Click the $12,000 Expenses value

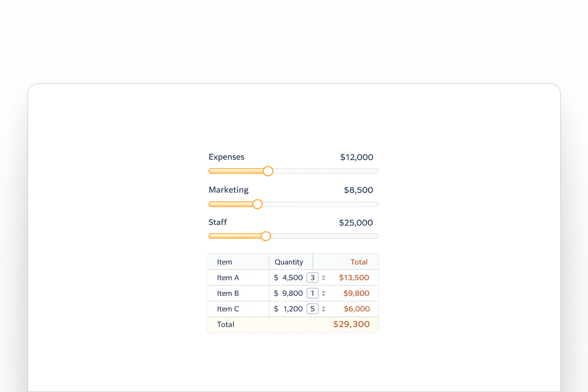(x=356, y=157)
